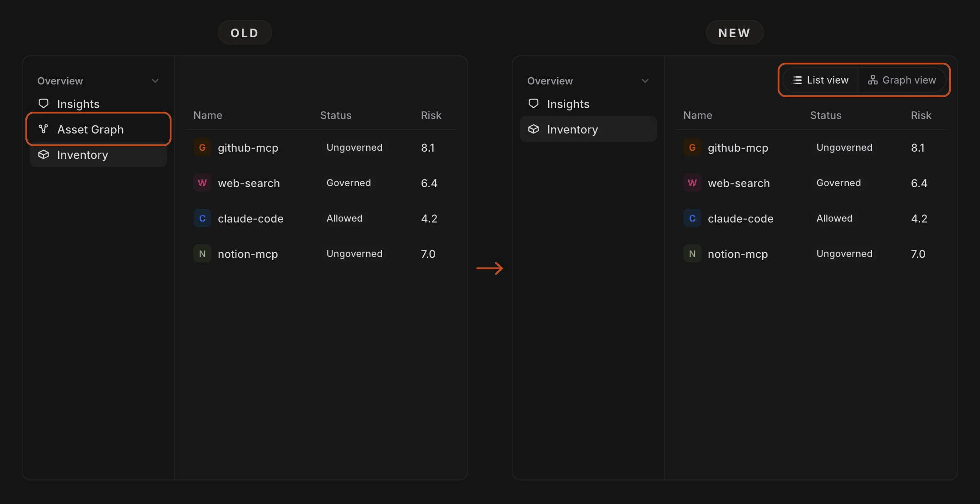Select notion-mcp name text in OLD panel
980x504 pixels.
248,254
